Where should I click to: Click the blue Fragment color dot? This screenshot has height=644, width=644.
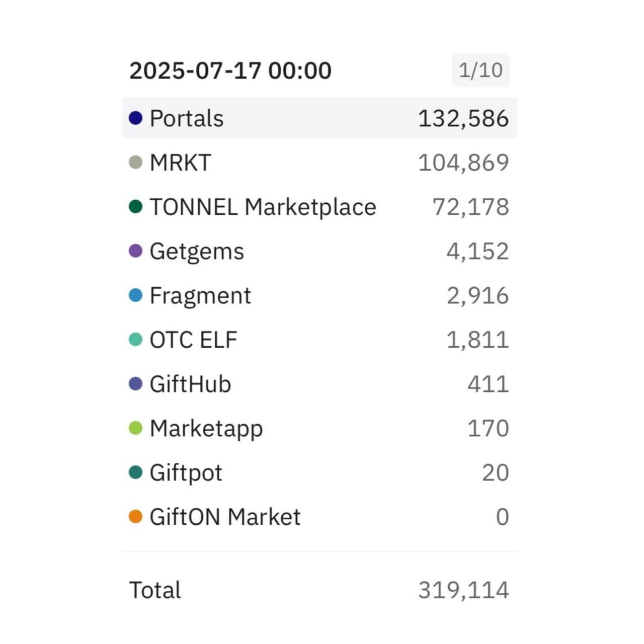136,295
